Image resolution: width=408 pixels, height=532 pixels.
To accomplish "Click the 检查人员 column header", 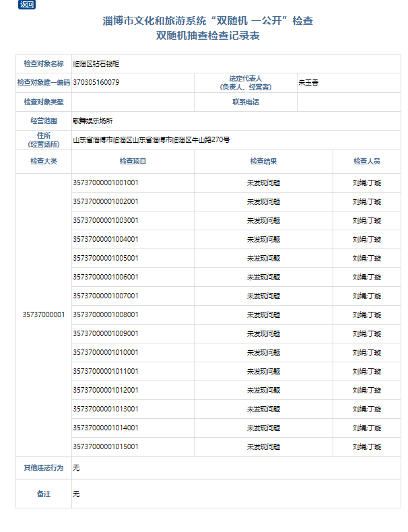I will click(x=366, y=162).
